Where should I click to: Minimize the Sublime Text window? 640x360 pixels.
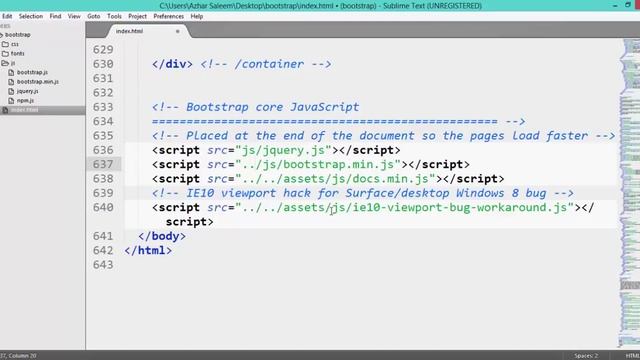point(615,5)
